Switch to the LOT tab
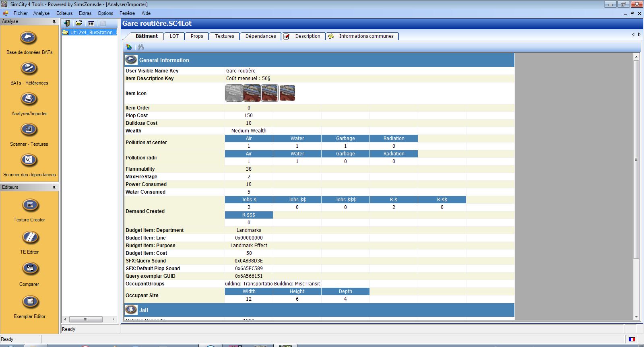This screenshot has height=347, width=644. (174, 36)
